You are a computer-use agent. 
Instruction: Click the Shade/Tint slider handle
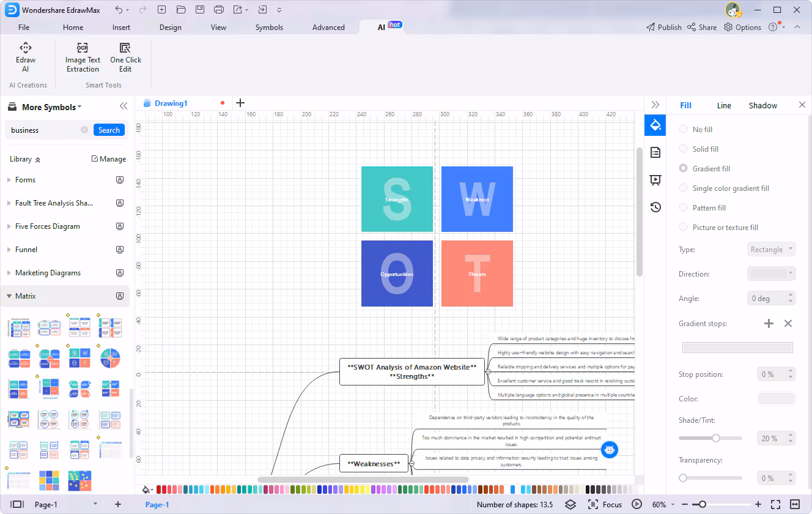tap(716, 438)
